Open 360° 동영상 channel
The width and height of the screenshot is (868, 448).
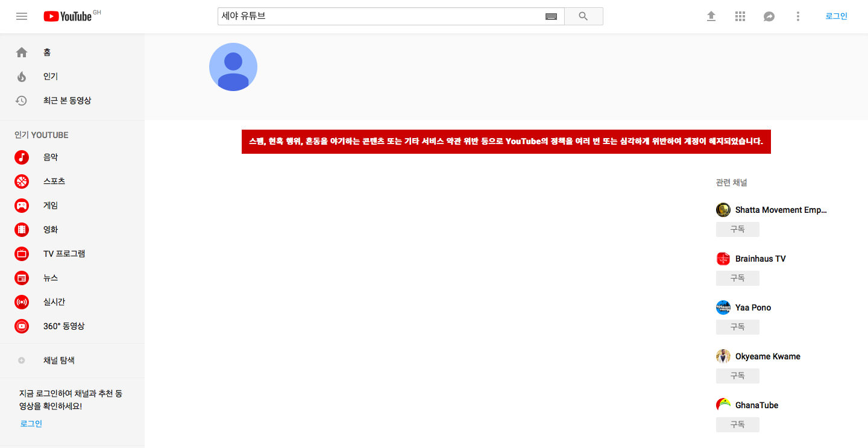point(72,326)
